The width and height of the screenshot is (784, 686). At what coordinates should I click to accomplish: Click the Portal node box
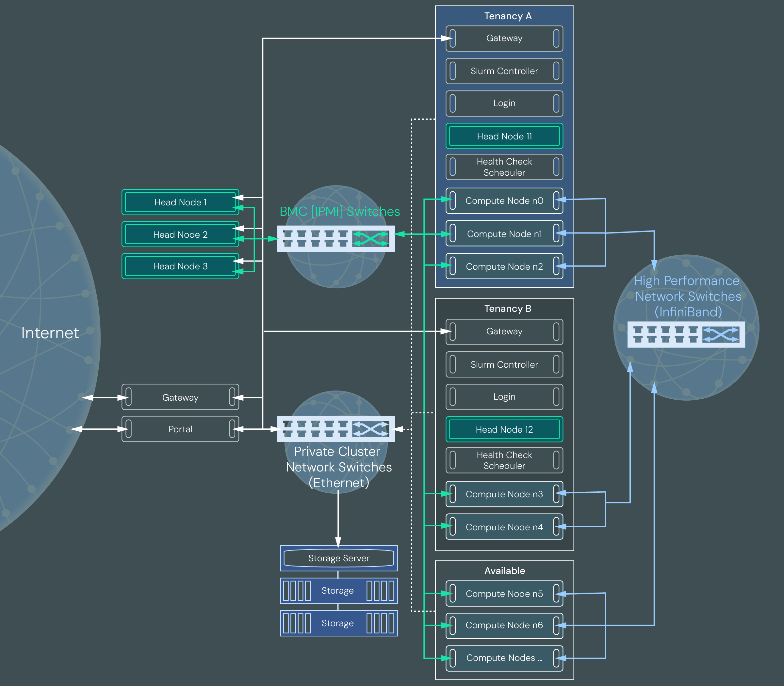[x=180, y=429]
